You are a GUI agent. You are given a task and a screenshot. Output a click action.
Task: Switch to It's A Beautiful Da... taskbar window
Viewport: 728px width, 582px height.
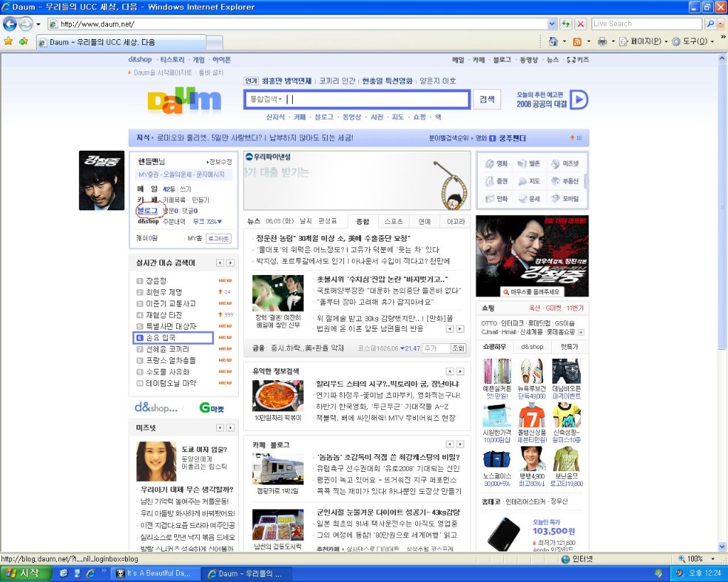tap(156, 573)
